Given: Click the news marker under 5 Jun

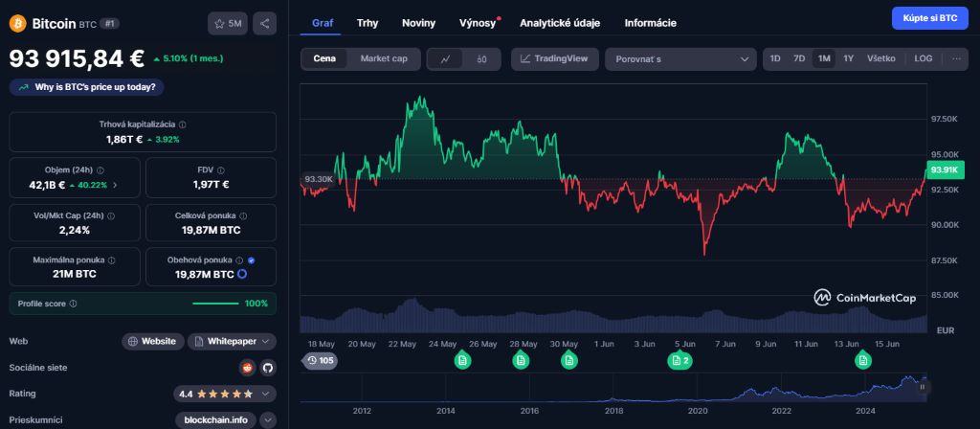Looking at the screenshot, I should (680, 360).
